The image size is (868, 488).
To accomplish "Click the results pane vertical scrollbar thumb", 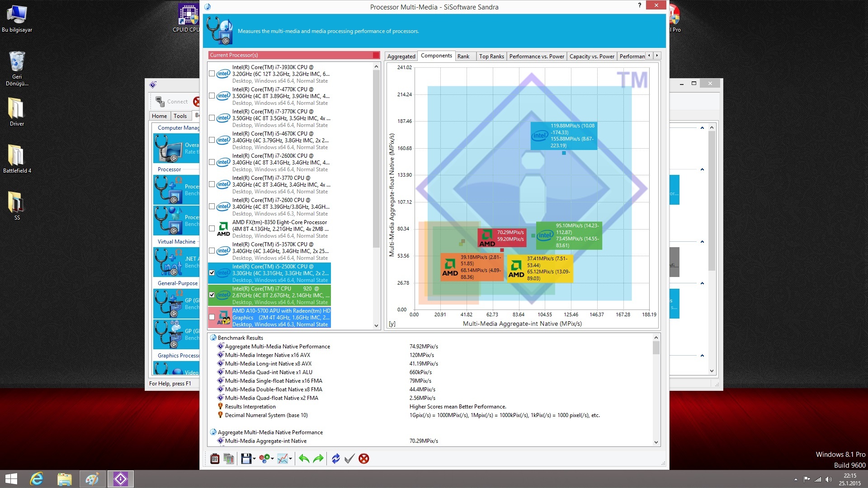I will (656, 347).
